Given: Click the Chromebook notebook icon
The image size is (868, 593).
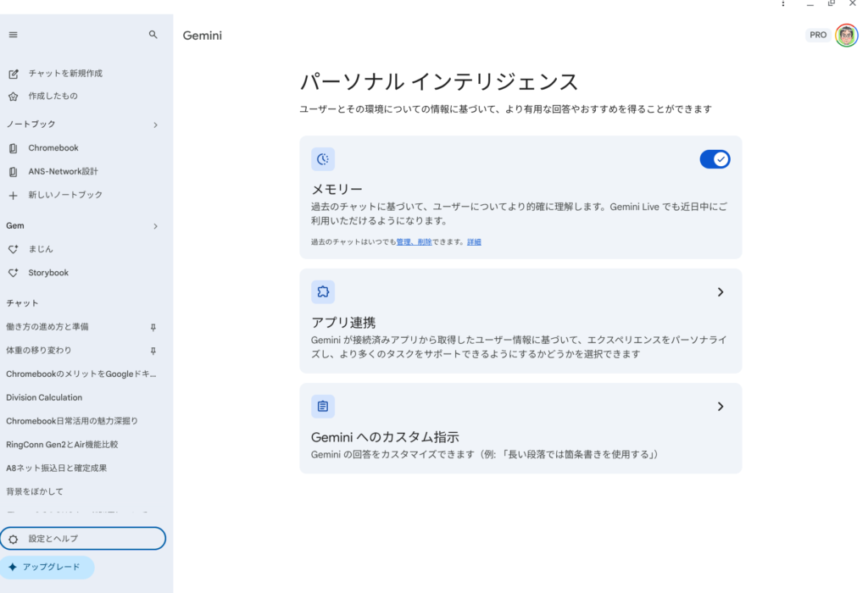Looking at the screenshot, I should [x=13, y=148].
